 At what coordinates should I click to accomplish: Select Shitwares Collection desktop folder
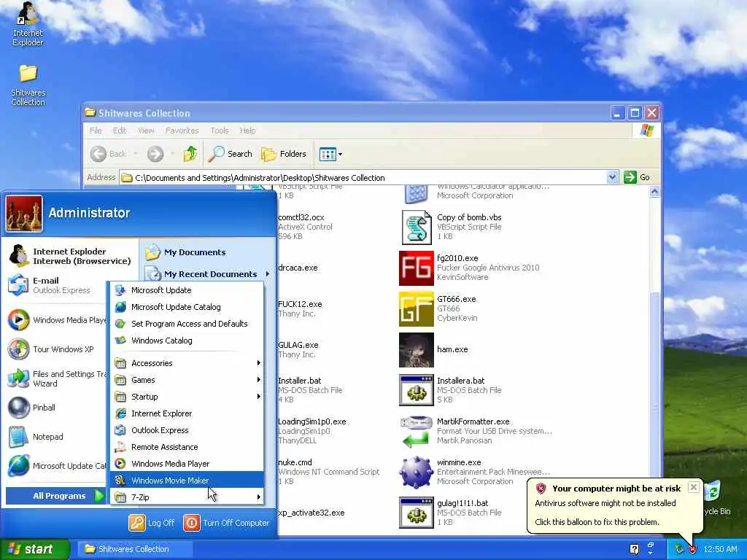pyautogui.click(x=28, y=85)
